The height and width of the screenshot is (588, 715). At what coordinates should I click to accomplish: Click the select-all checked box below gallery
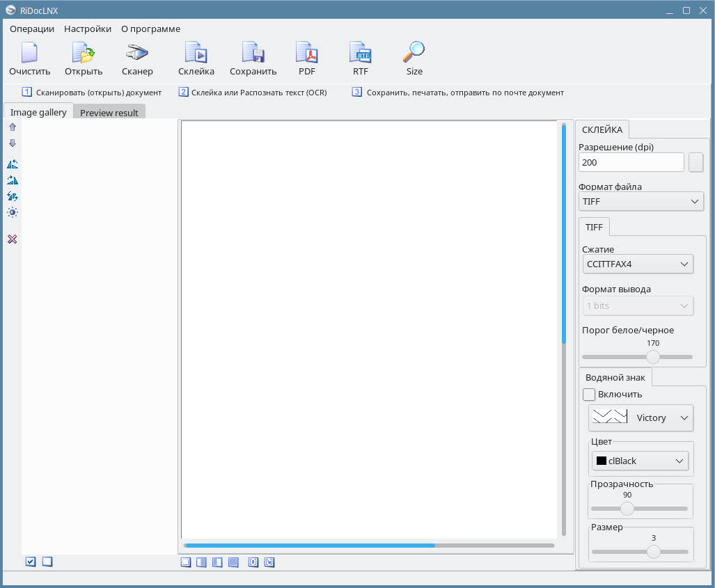point(31,562)
